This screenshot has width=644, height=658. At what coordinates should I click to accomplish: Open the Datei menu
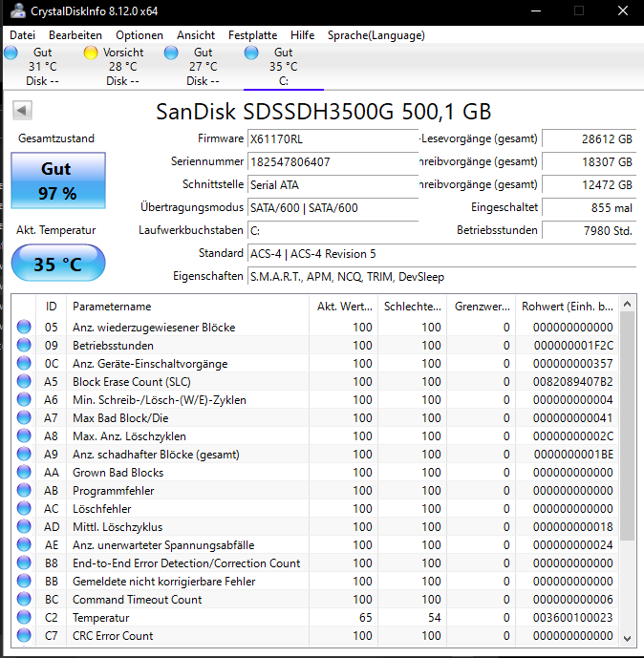22,35
